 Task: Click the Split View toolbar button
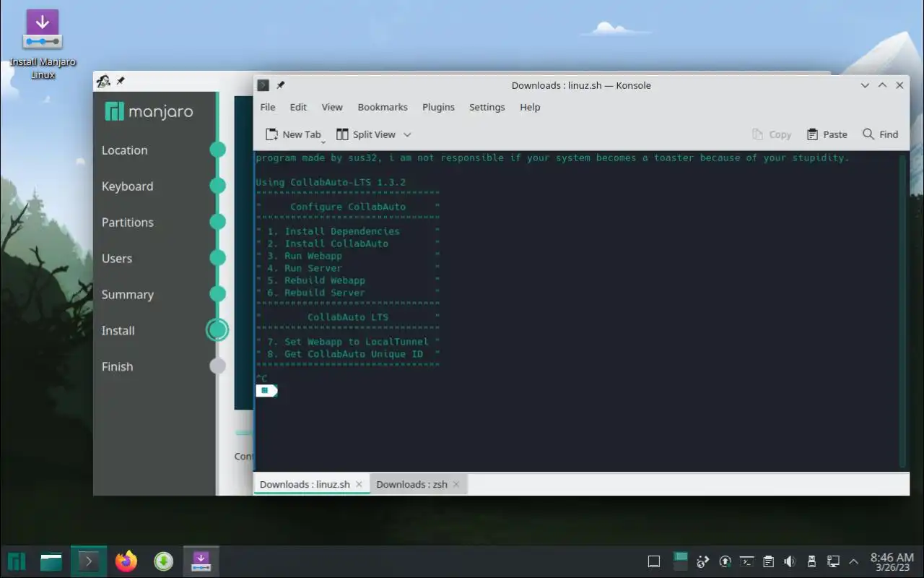(365, 134)
